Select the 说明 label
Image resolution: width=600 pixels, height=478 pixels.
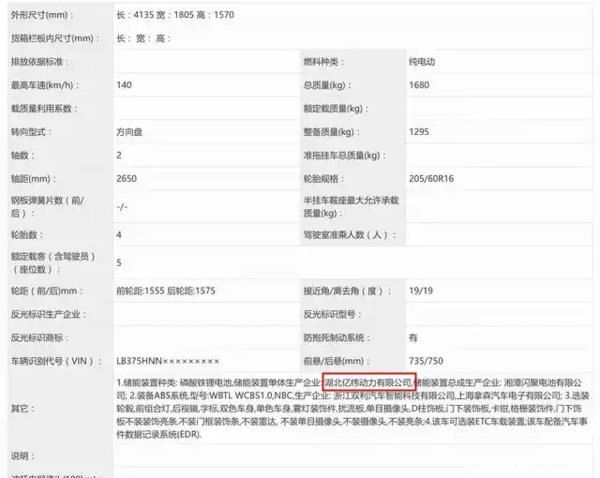tap(22, 456)
